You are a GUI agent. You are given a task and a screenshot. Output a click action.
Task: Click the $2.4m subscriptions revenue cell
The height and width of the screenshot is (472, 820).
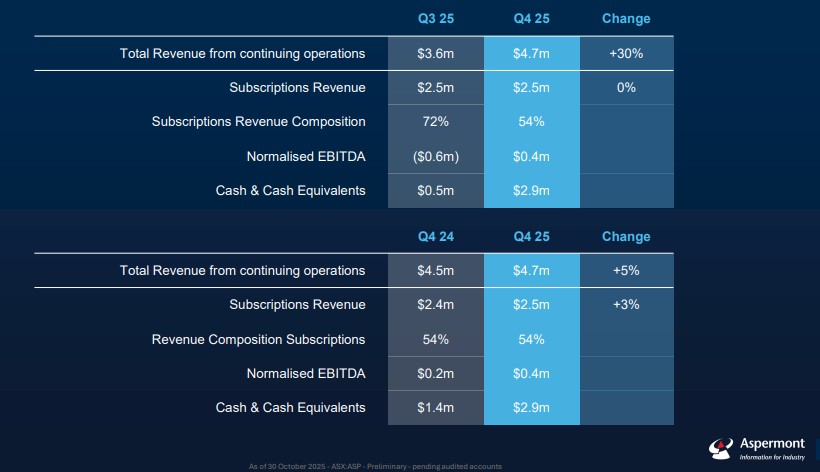coord(435,305)
